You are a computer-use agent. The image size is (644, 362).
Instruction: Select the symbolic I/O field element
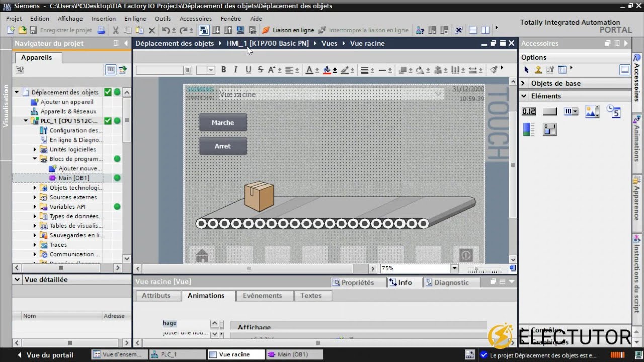click(571, 112)
